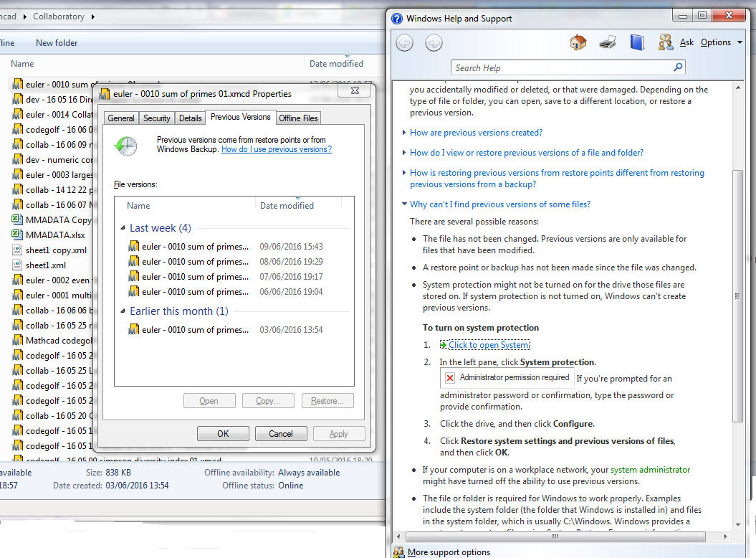Viewport: 756px width, 558px height.
Task: Click sheet1.xml file icon
Action: 17,265
